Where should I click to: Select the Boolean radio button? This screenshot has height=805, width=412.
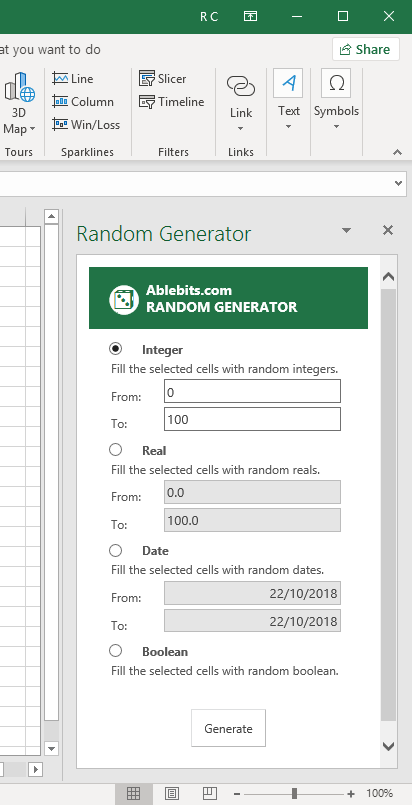coord(115,651)
